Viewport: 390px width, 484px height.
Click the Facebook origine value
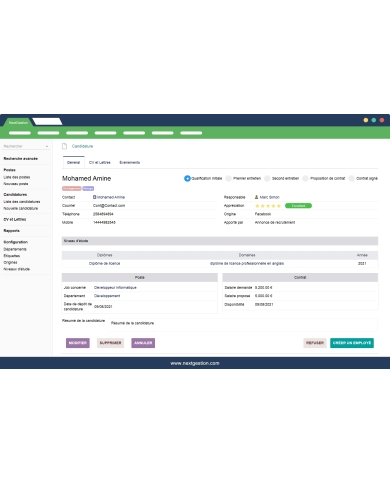263,214
